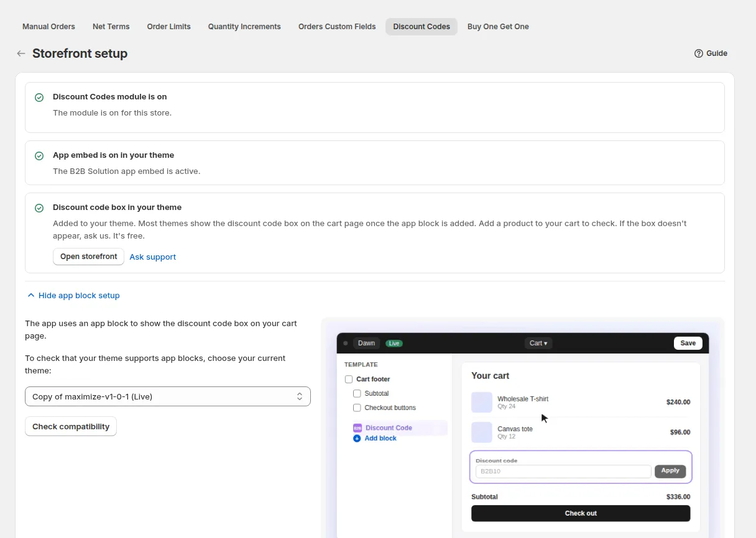Follow the Ask support link
756x538 pixels.
pyautogui.click(x=153, y=257)
